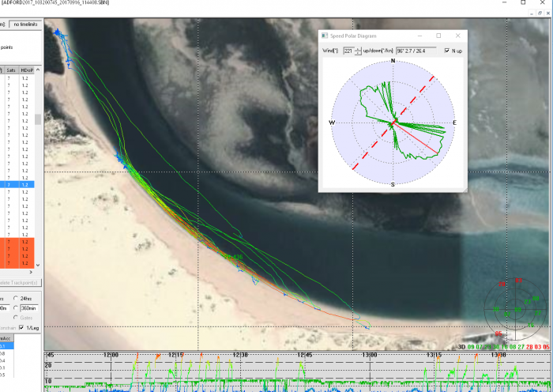Viewport: 553px width, 392px height.
Task: Decrease wind angle with spinner down arrow
Action: tap(359, 53)
